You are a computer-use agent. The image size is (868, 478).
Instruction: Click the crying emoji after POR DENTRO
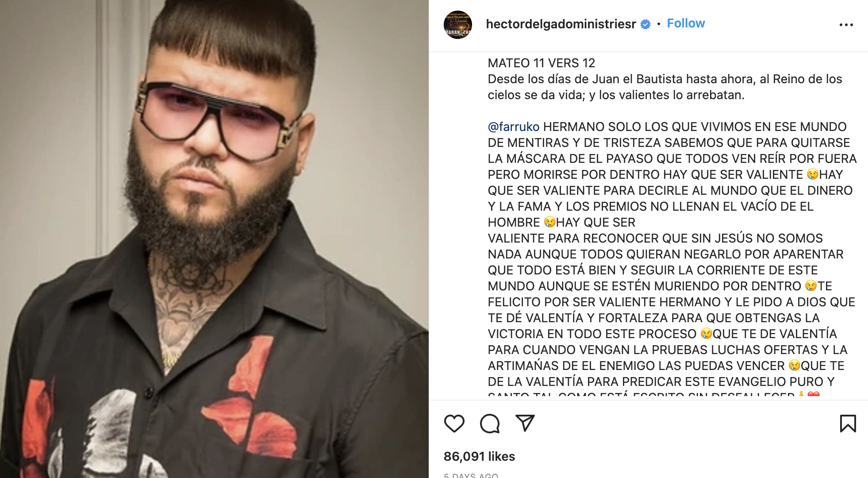pyautogui.click(x=811, y=286)
